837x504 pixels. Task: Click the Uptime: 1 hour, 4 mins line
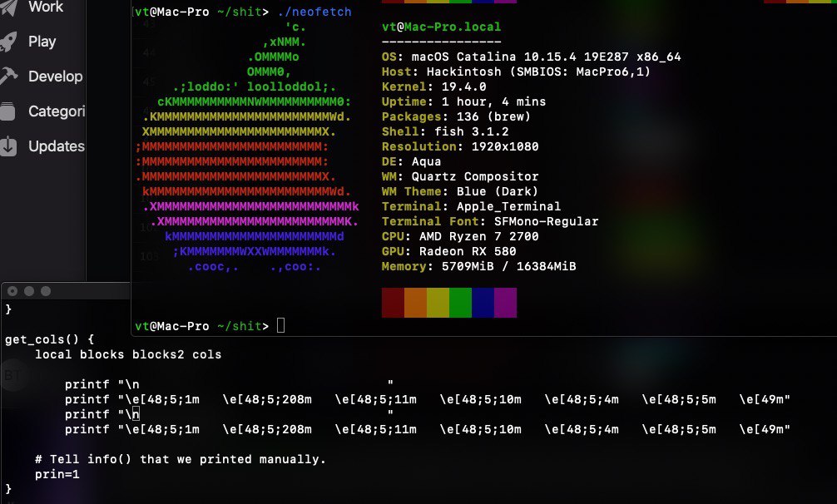click(x=464, y=101)
